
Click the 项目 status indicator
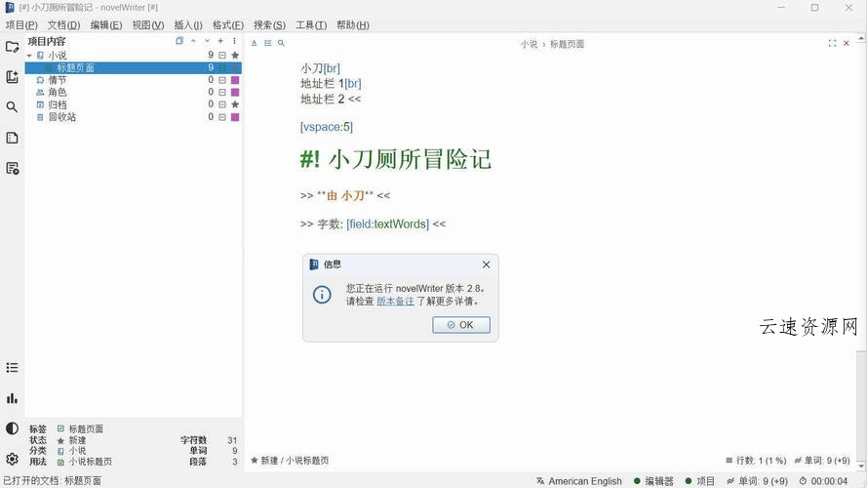pyautogui.click(x=699, y=481)
